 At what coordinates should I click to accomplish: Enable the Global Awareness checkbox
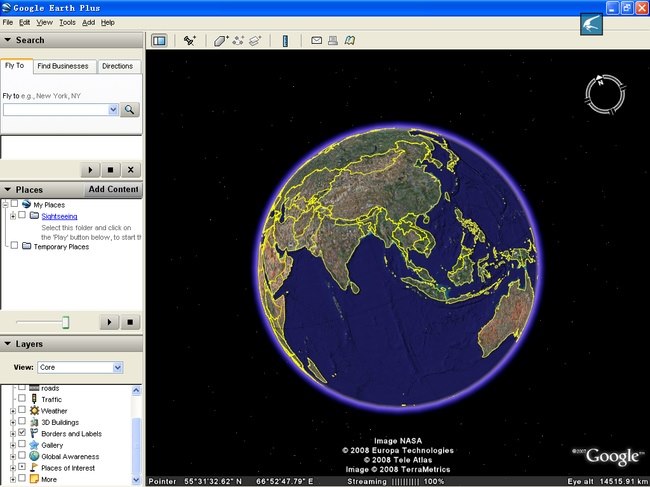pos(22,455)
